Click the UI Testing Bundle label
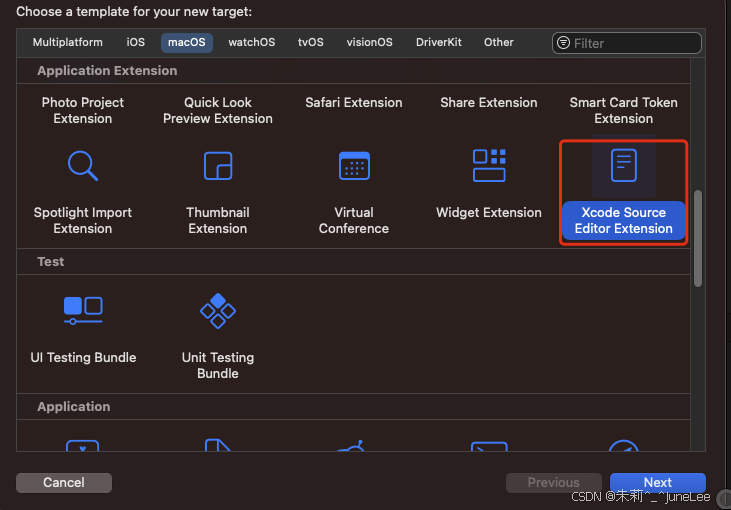Viewport: 731px width, 510px height. point(83,358)
